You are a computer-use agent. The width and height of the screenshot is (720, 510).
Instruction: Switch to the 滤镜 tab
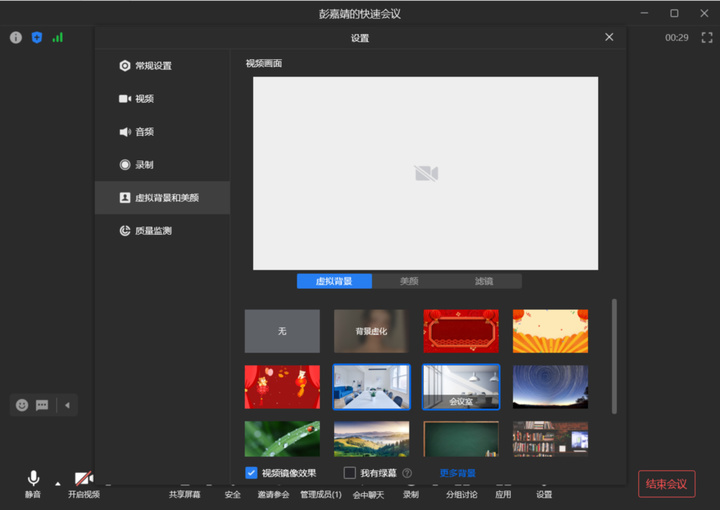pyautogui.click(x=484, y=281)
